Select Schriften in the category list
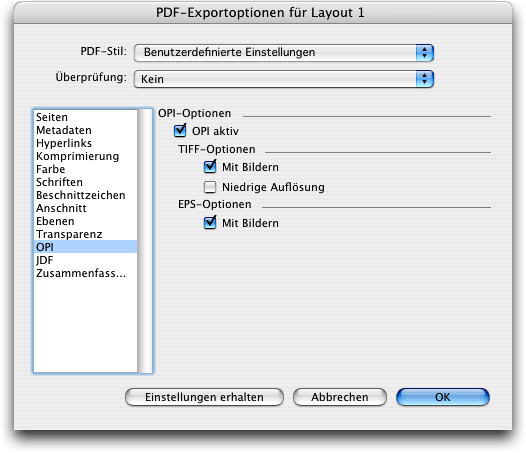526x453 pixels. (86, 182)
